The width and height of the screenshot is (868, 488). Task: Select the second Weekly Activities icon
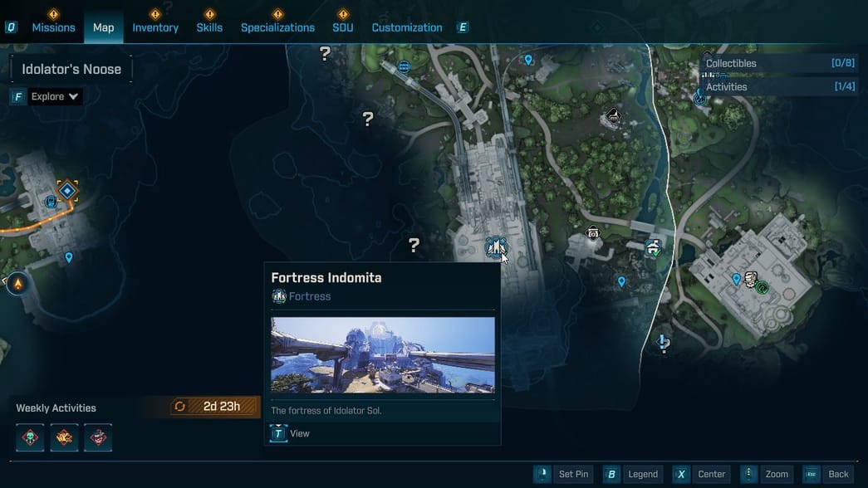pos(64,437)
